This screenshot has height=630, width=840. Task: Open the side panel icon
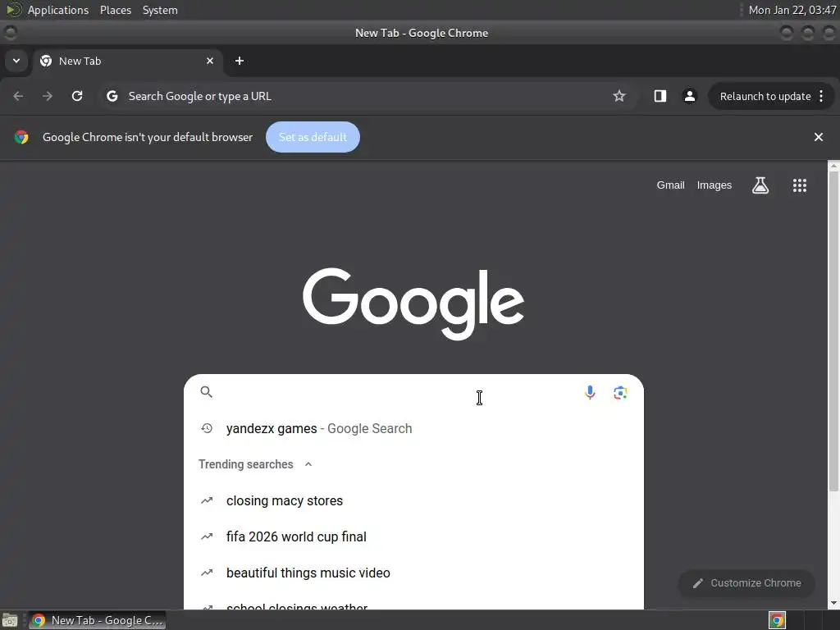click(660, 96)
